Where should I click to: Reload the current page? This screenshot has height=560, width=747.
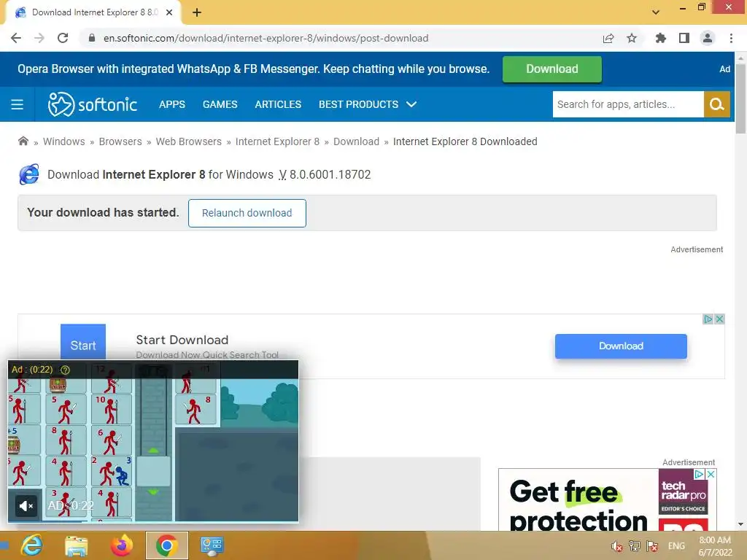point(63,38)
